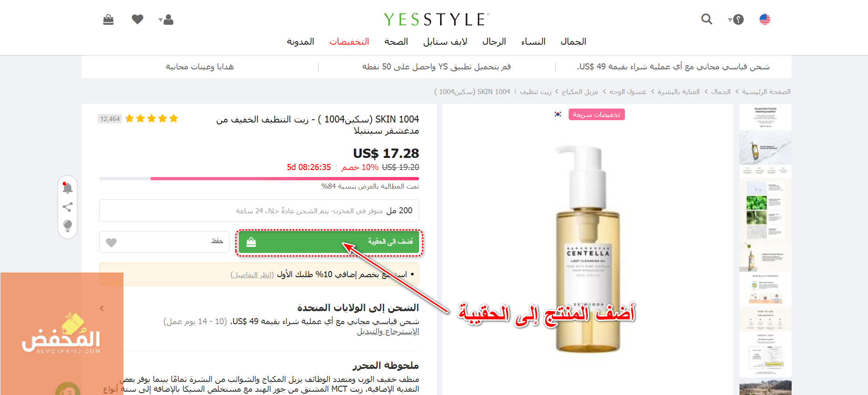The image size is (868, 395).
Task: Open the التخفيضات sales menu item
Action: [x=349, y=41]
